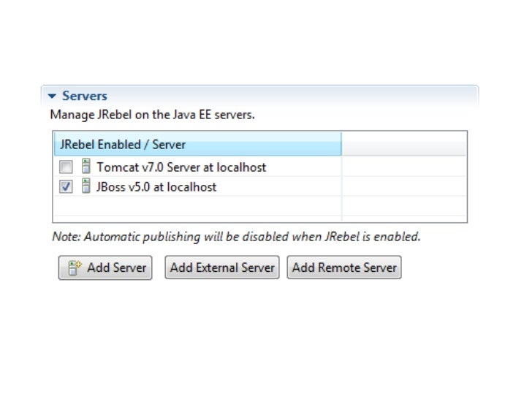Select JBoss v5.0 at localhost row
Image resolution: width=532 pixels, height=399 pixels.
coord(197,186)
